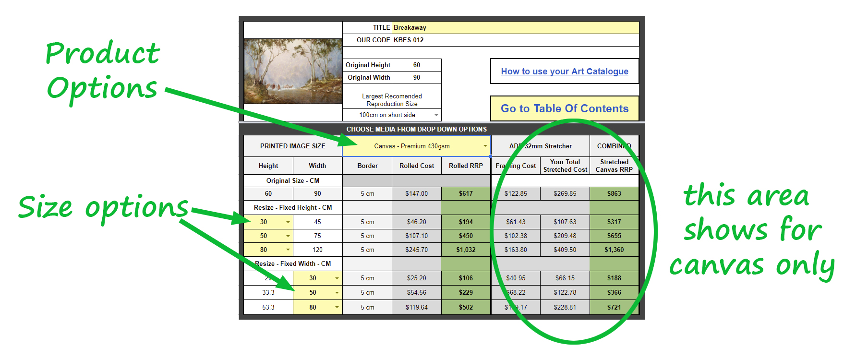This screenshot has width=868, height=359.
Task: Click the $1,360 Stretched Canvas RRP cell
Action: [x=614, y=250]
